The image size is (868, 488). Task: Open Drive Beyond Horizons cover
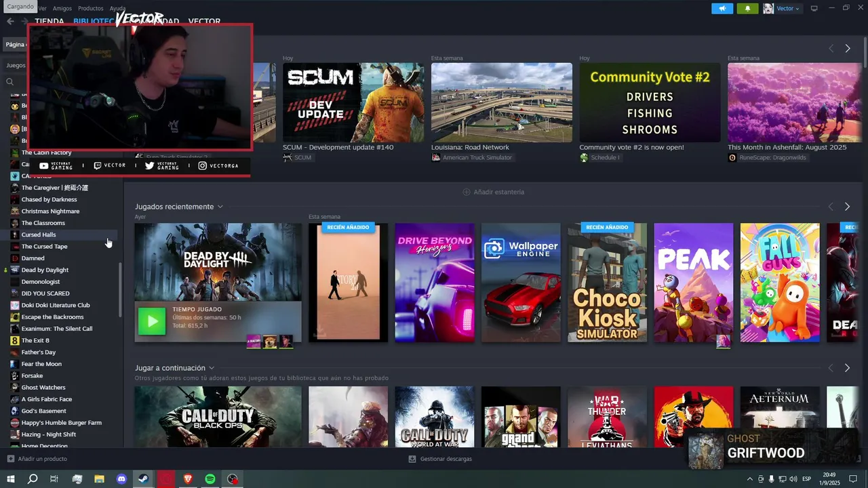pos(435,283)
